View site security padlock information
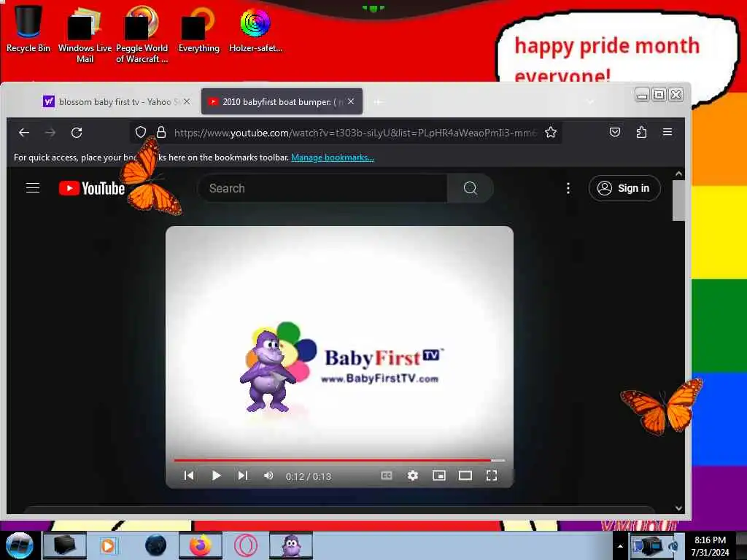Viewport: 747px width, 560px height. [161, 132]
